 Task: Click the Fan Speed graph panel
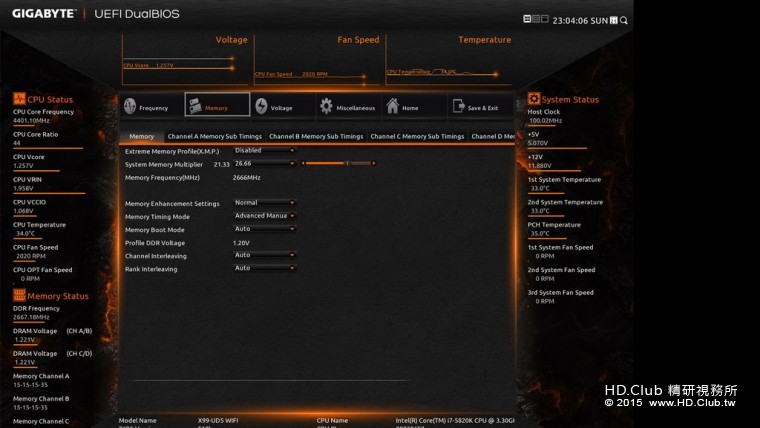(318, 61)
